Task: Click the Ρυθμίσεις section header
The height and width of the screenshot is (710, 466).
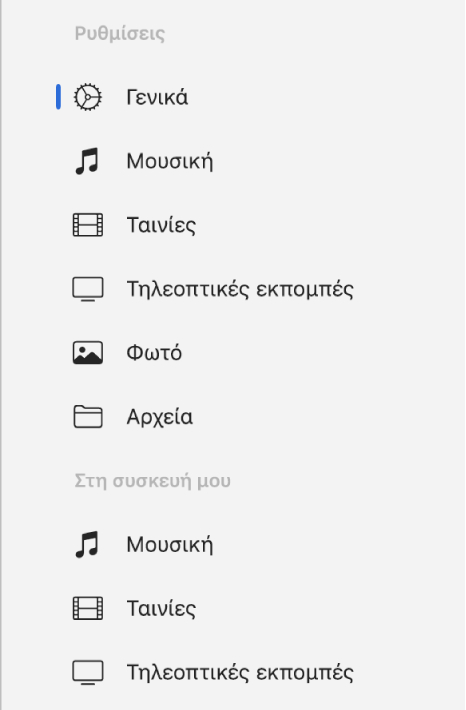Action: [x=120, y=34]
